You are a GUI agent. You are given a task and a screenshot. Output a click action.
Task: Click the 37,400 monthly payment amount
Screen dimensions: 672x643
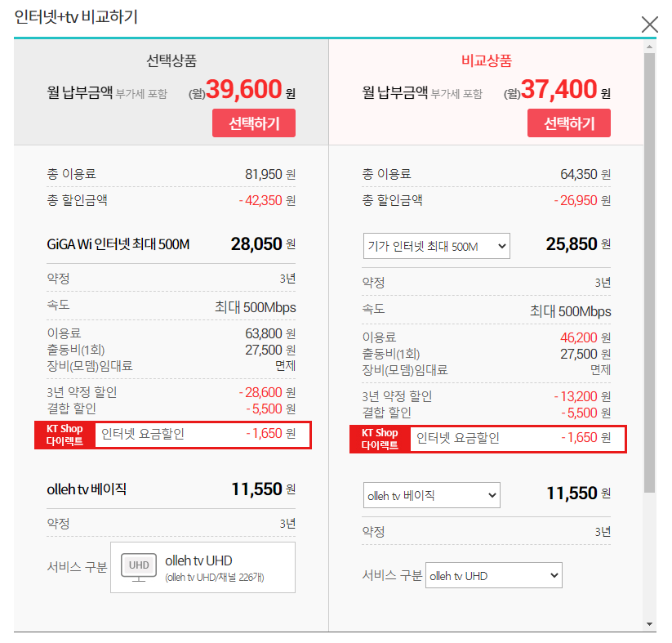click(x=559, y=89)
